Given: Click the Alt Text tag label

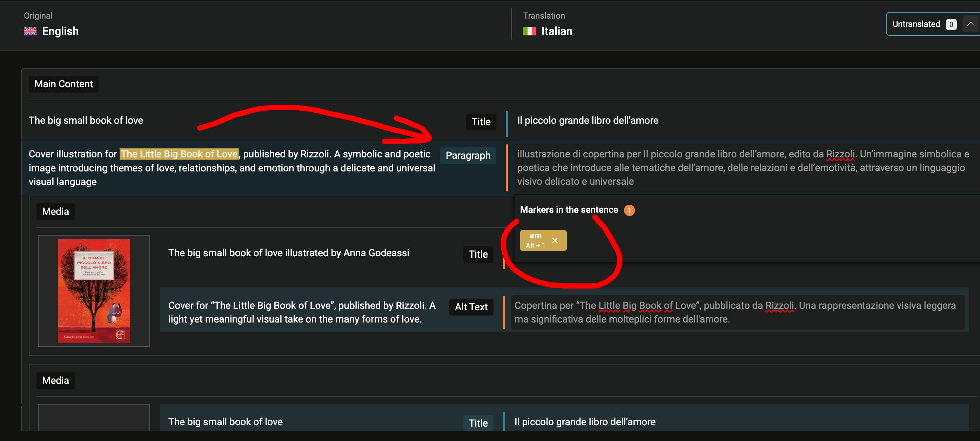Looking at the screenshot, I should [x=471, y=307].
